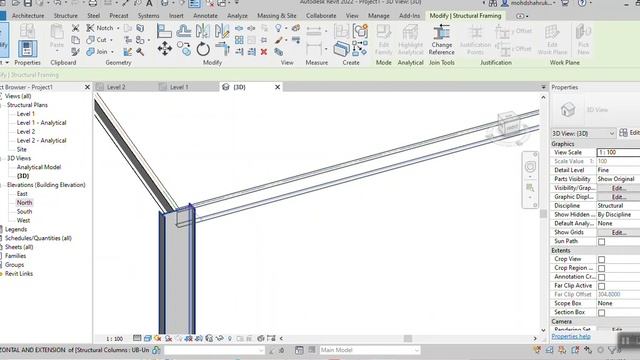Image resolution: width=640 pixels, height=360 pixels.
Task: Click the Change Reference join tool
Action: coord(441,40)
